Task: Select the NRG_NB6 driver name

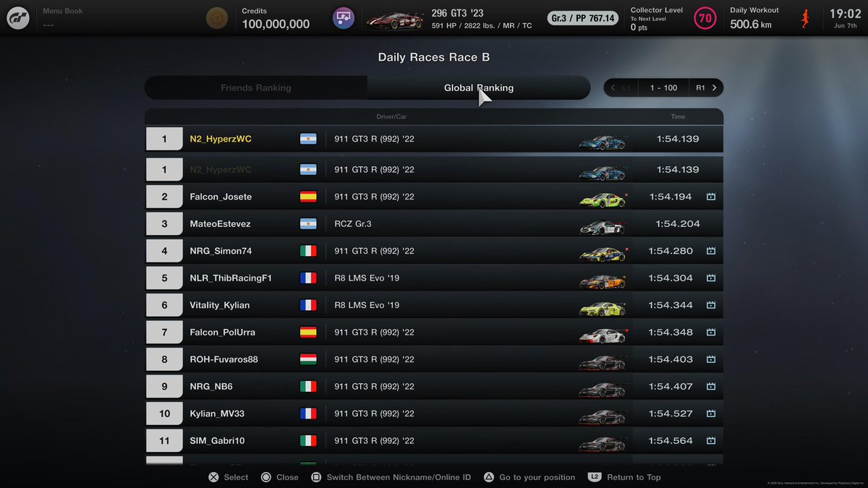Action: [211, 387]
